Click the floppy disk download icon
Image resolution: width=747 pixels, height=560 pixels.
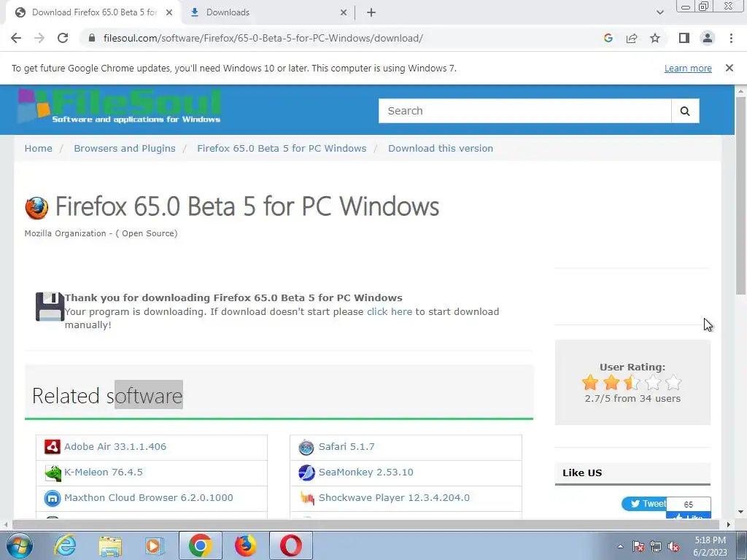pos(50,307)
